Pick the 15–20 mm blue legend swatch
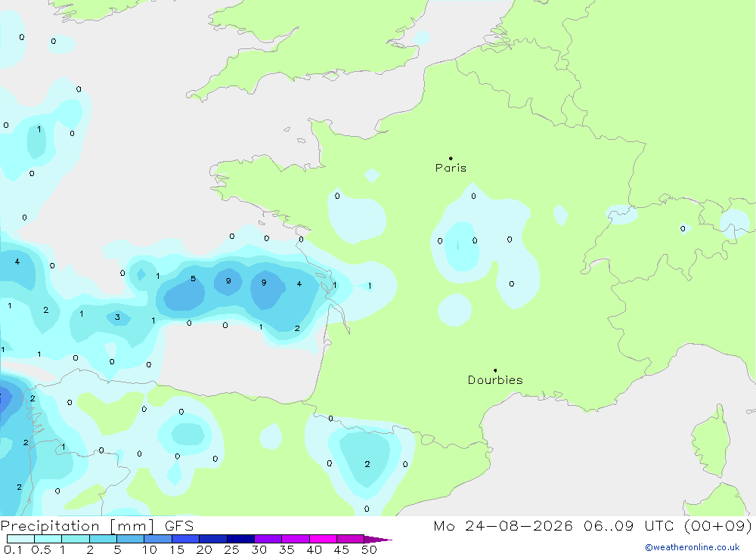756x554 pixels. pyautogui.click(x=185, y=539)
